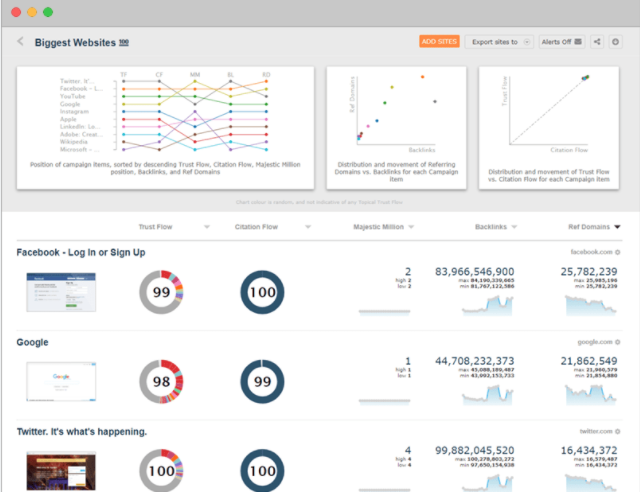The image size is (640, 492).
Task: Sort by the Citation Flow column arrow
Action: tap(308, 227)
